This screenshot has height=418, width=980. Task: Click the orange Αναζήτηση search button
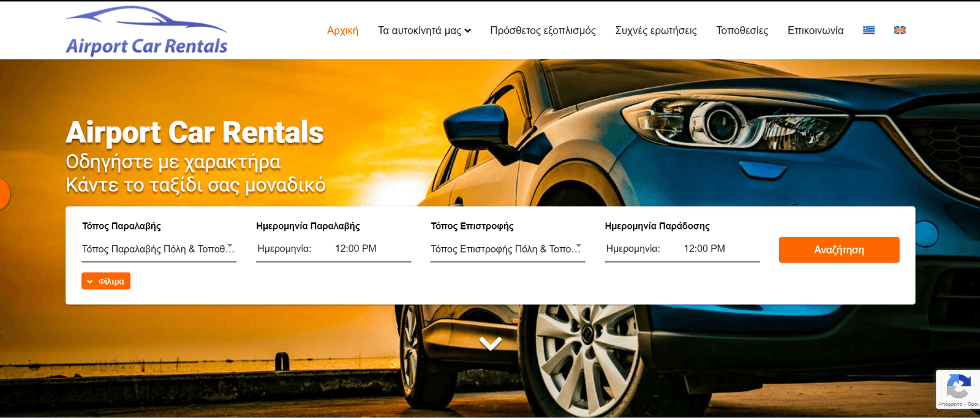tap(839, 250)
